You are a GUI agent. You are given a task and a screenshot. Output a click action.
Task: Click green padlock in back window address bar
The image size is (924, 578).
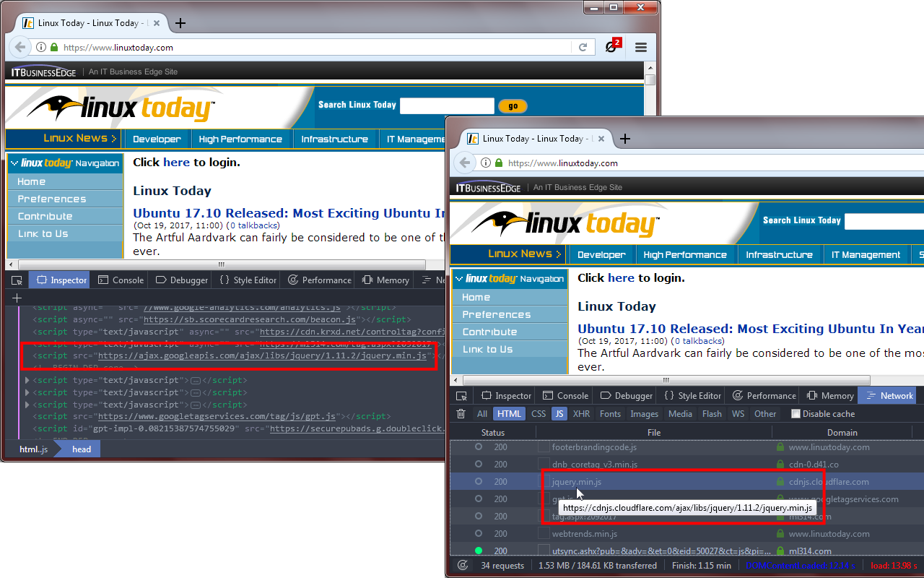click(x=54, y=47)
